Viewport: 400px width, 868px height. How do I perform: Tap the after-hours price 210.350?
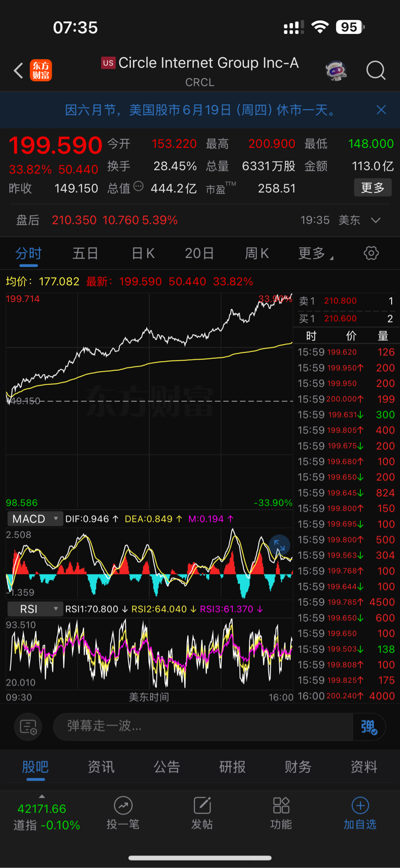(74, 220)
